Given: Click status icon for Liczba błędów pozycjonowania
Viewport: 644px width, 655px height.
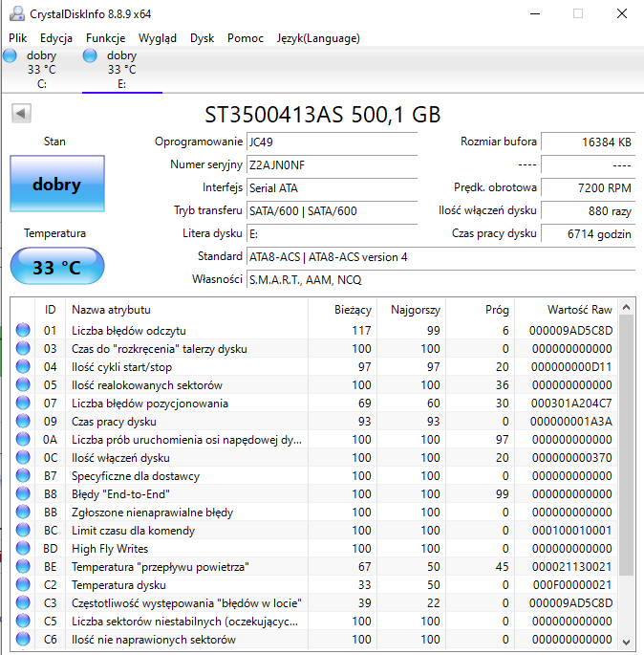Looking at the screenshot, I should coord(23,403).
